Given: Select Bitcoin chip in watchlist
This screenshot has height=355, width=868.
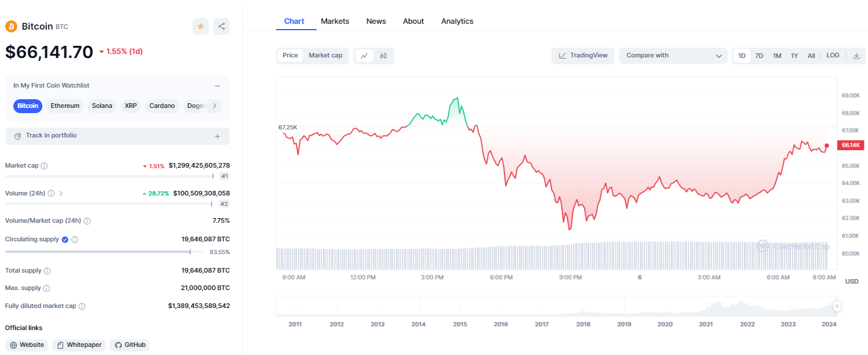Looking at the screenshot, I should 28,106.
